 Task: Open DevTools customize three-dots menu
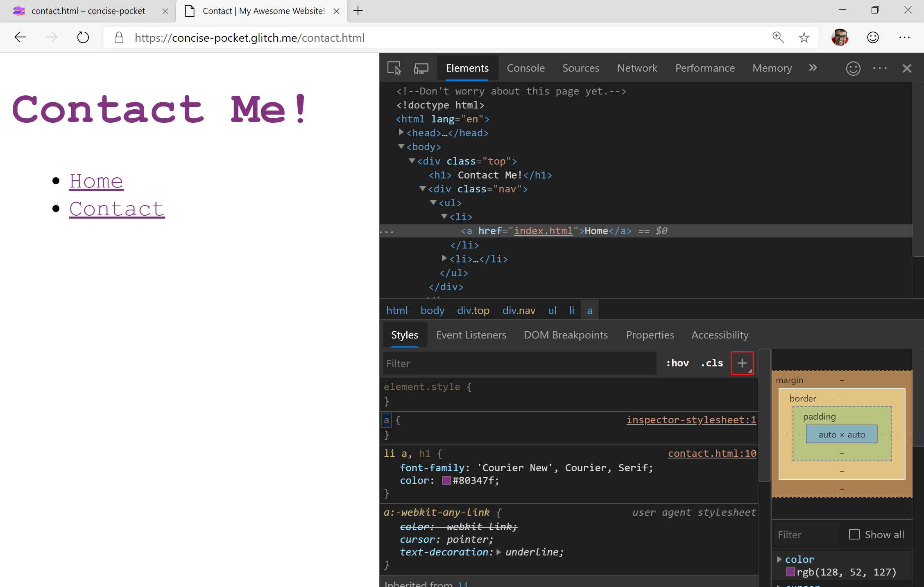(880, 68)
